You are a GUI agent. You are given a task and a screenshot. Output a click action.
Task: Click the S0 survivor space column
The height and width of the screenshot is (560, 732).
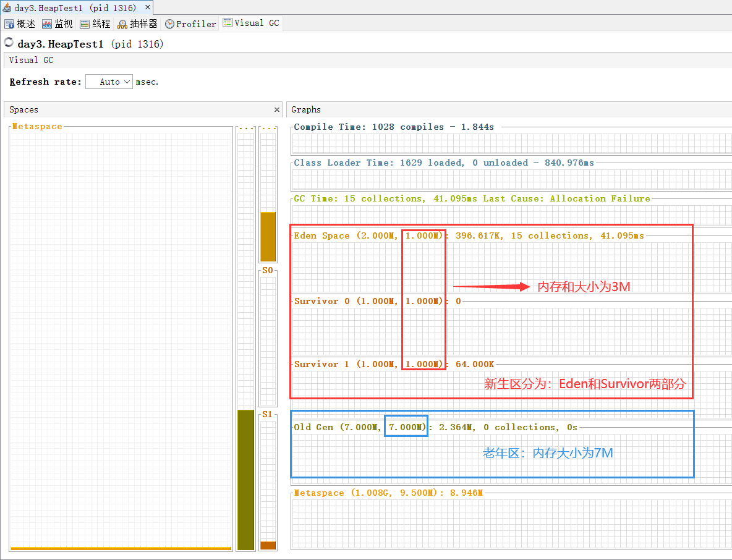(x=268, y=342)
